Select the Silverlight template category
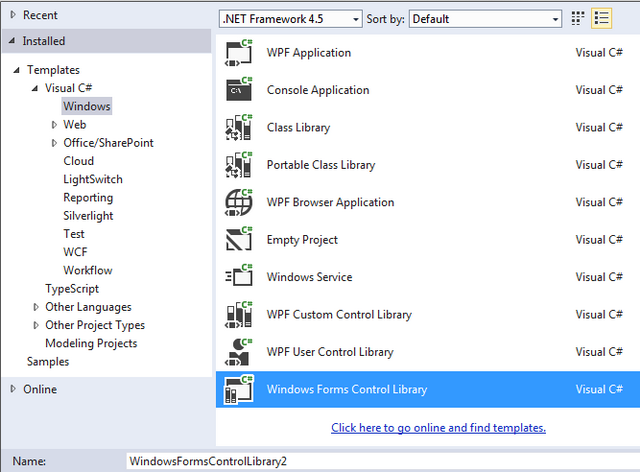 tap(88, 216)
